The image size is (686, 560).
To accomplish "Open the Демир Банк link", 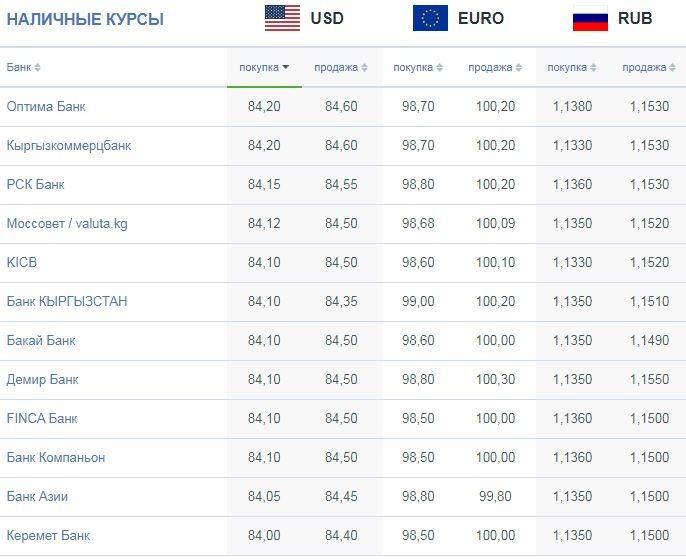I will coord(42,379).
